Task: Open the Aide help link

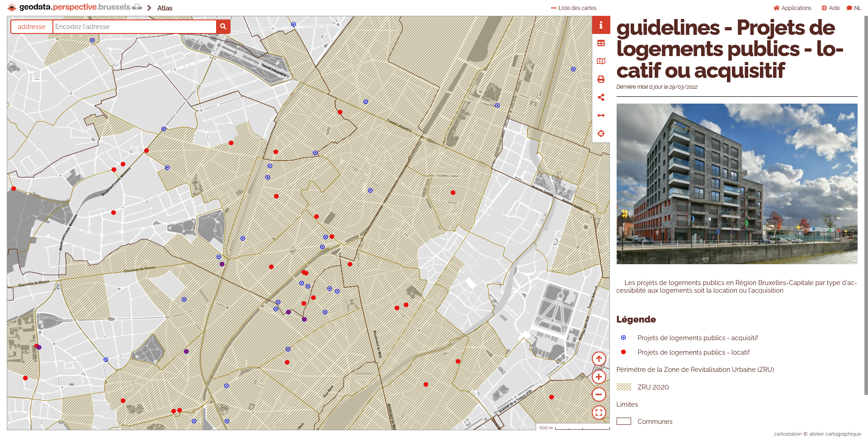Action: pyautogui.click(x=831, y=8)
